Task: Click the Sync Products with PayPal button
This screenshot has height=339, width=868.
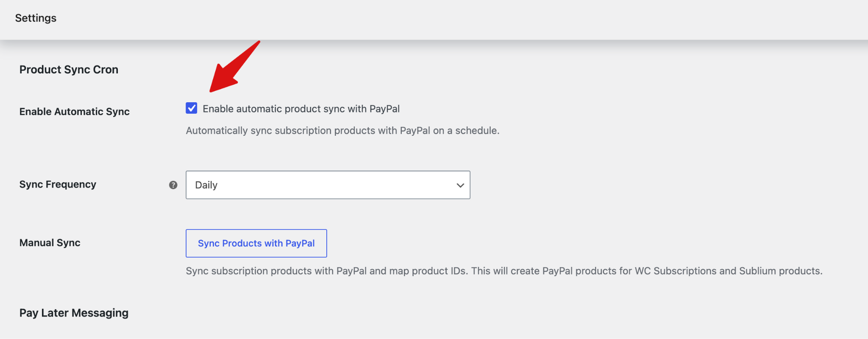Action: coord(256,243)
